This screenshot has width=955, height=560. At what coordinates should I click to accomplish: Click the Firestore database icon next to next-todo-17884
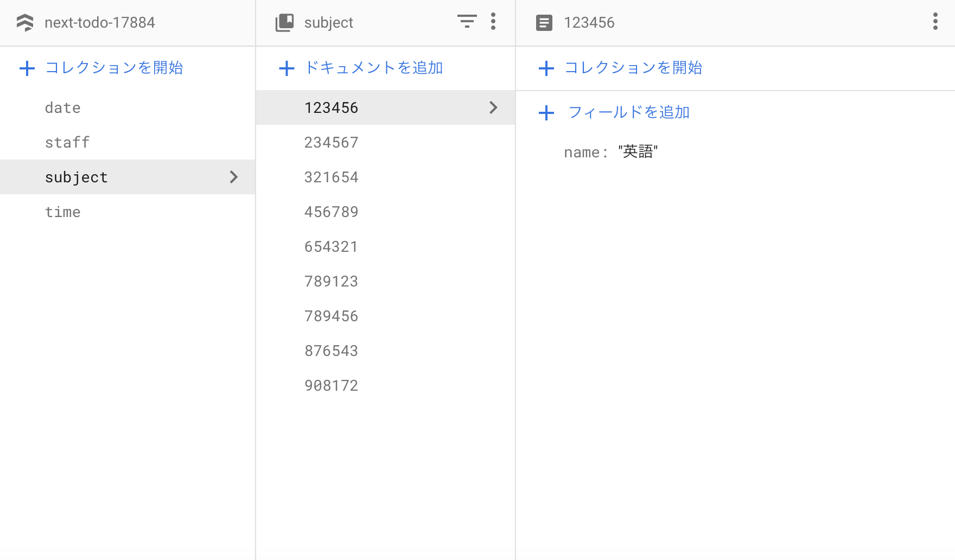point(24,22)
